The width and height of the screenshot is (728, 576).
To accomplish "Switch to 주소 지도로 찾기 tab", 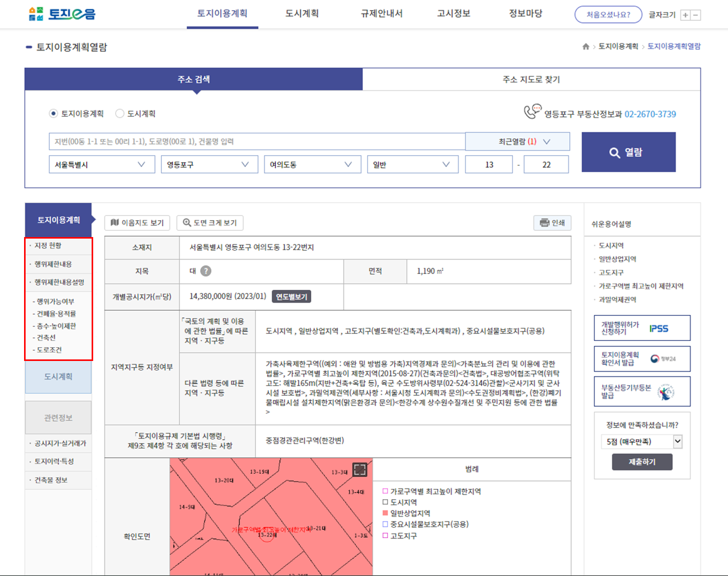I will coord(531,79).
